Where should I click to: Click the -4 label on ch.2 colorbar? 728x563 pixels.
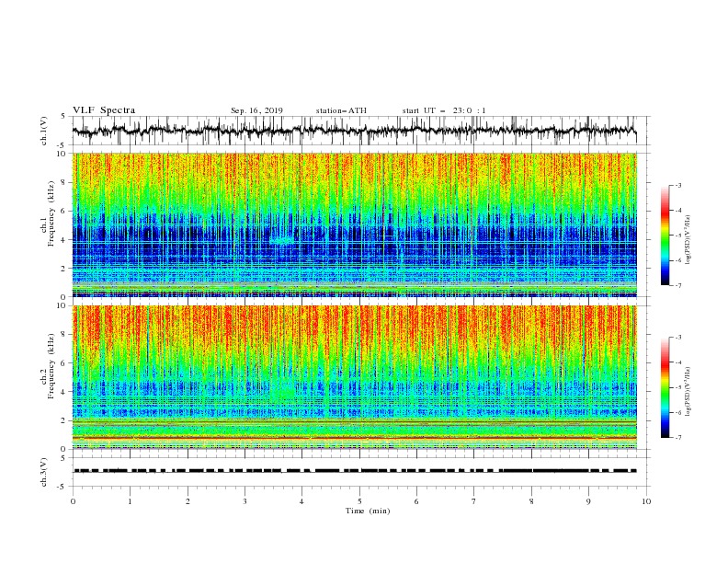point(677,362)
